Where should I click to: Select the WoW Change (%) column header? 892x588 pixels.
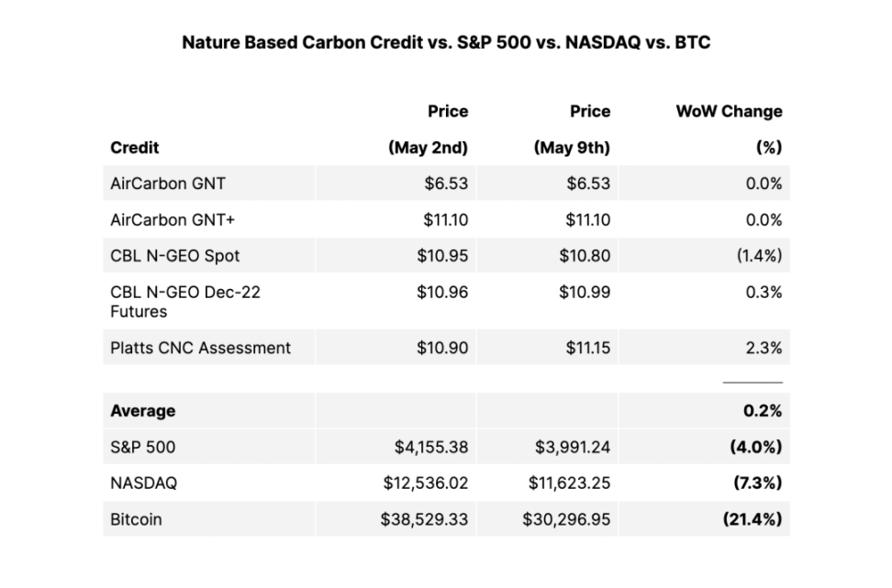pos(729,129)
